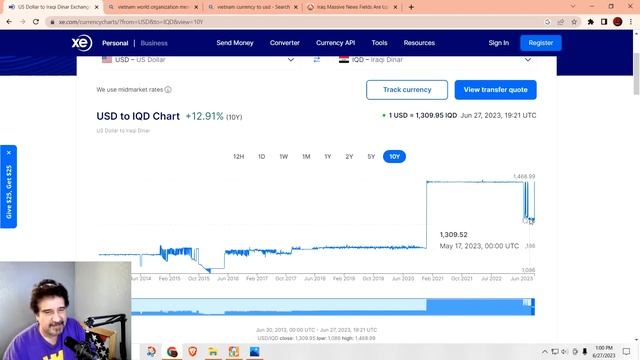Open the Converter menu item

284,43
